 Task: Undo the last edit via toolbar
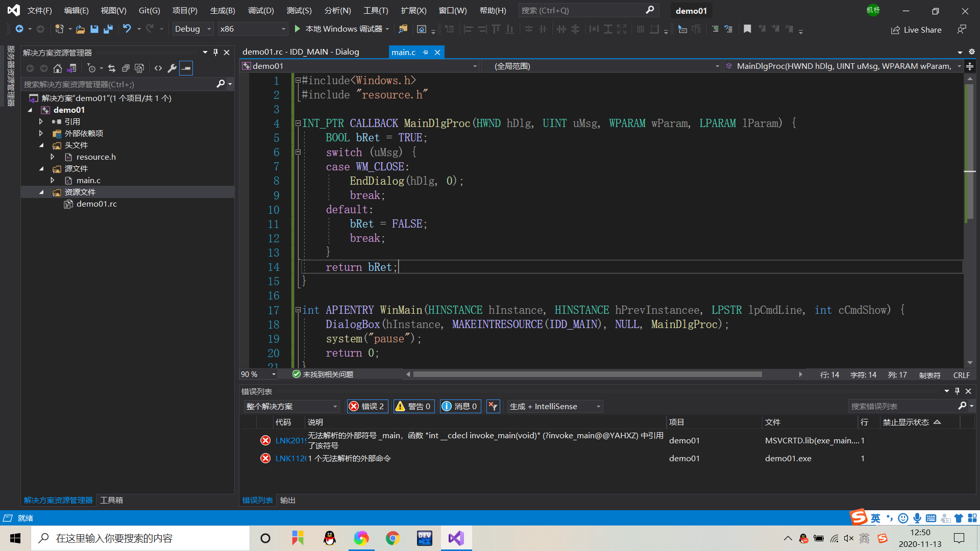coord(127,29)
